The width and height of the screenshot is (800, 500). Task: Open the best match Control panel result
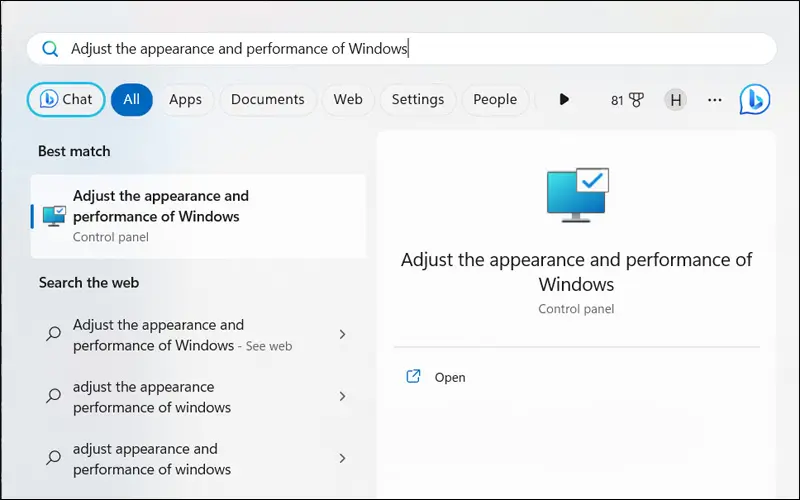(198, 216)
